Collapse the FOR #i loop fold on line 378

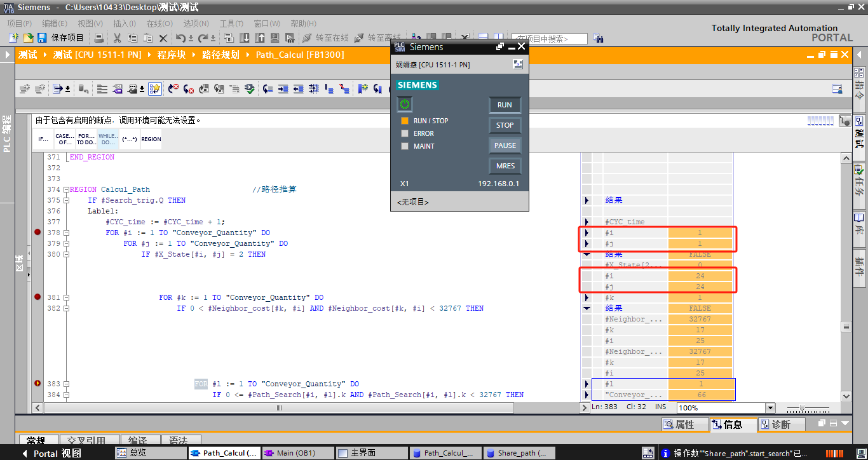[67, 233]
